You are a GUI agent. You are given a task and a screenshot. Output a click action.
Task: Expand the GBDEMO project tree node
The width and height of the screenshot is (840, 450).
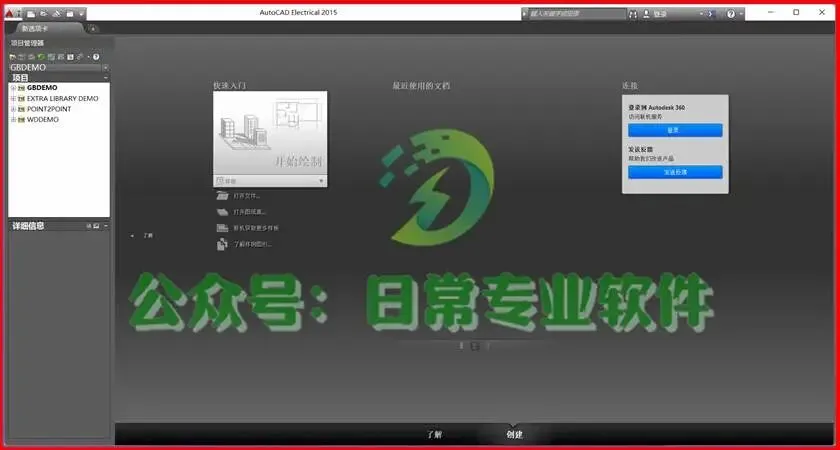pos(13,88)
